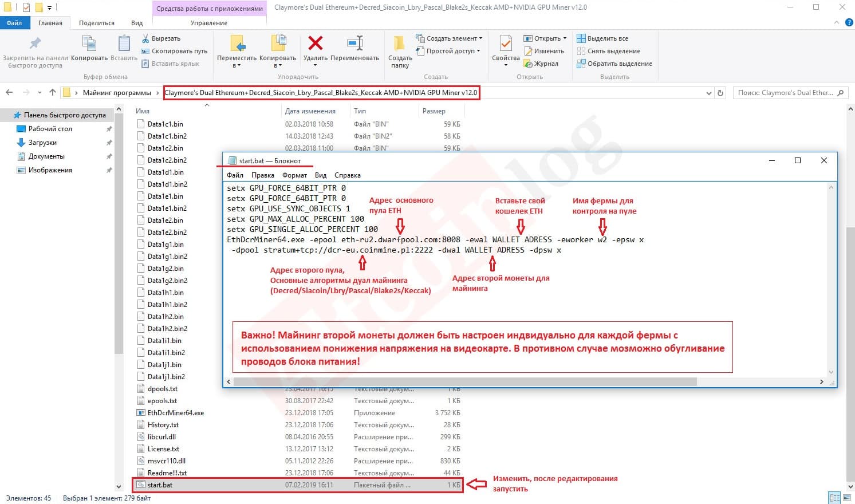The image size is (855, 504).
Task: Click Скопировать путь in the ribbon
Action: pyautogui.click(x=175, y=51)
